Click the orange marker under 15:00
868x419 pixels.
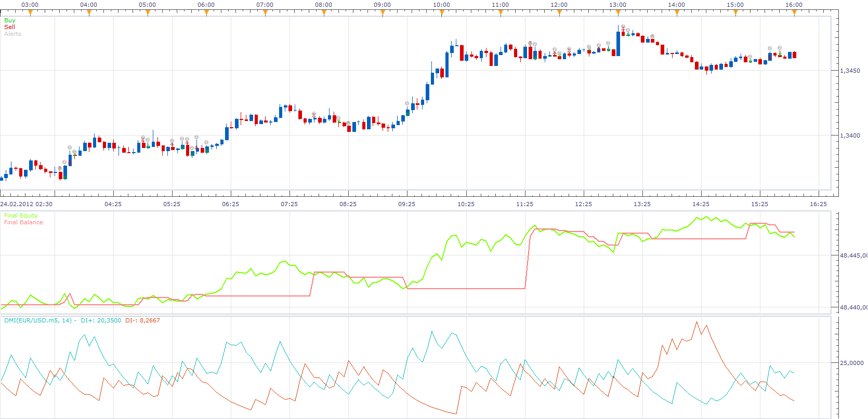[x=735, y=13]
